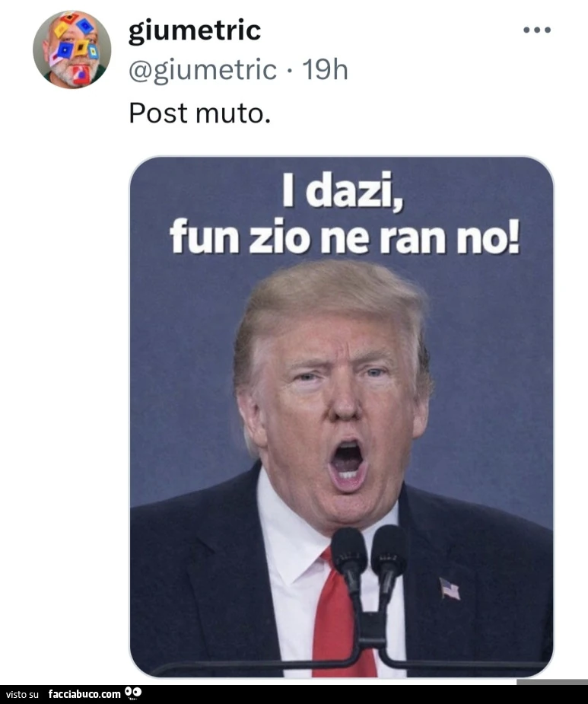
Task: Click the 'fun zio ne ran no!' caption
Action: click(345, 237)
